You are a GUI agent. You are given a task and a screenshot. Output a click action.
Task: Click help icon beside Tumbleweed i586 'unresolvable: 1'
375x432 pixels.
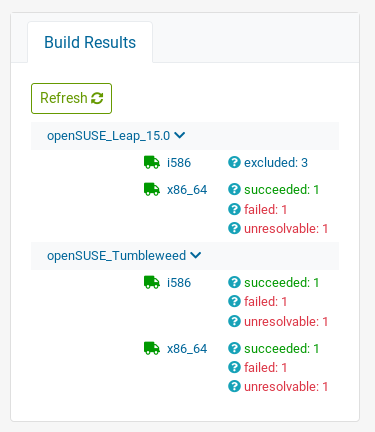coord(234,321)
